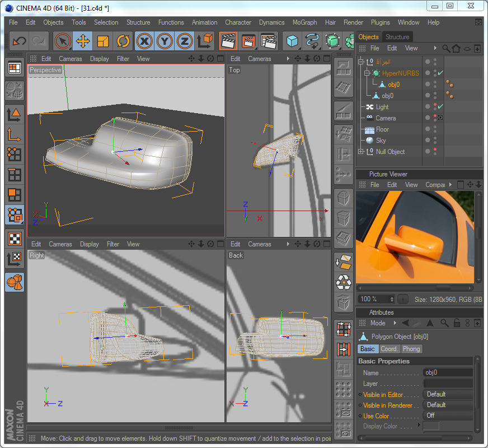Toggle the Light object's green enable checkmark

[440, 107]
